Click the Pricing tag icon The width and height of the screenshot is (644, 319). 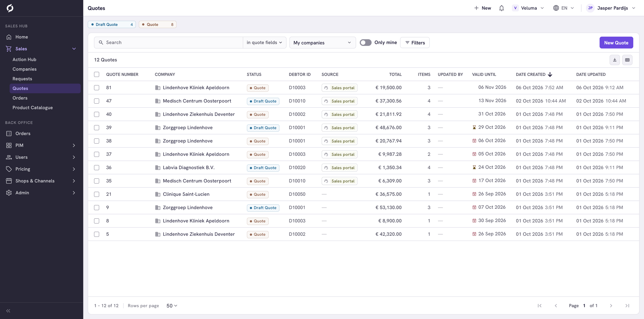tap(9, 169)
